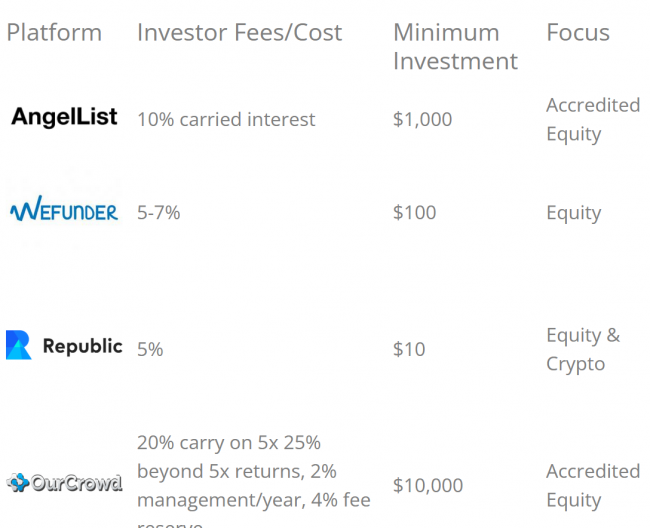Screen dimensions: 650x528
Task: Click the Minimum Investment column header
Action: click(455, 47)
